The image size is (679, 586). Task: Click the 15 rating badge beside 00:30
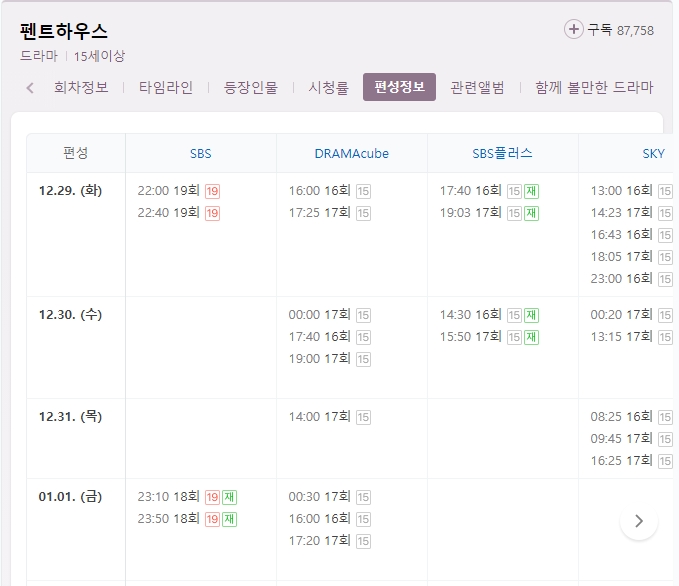[363, 497]
